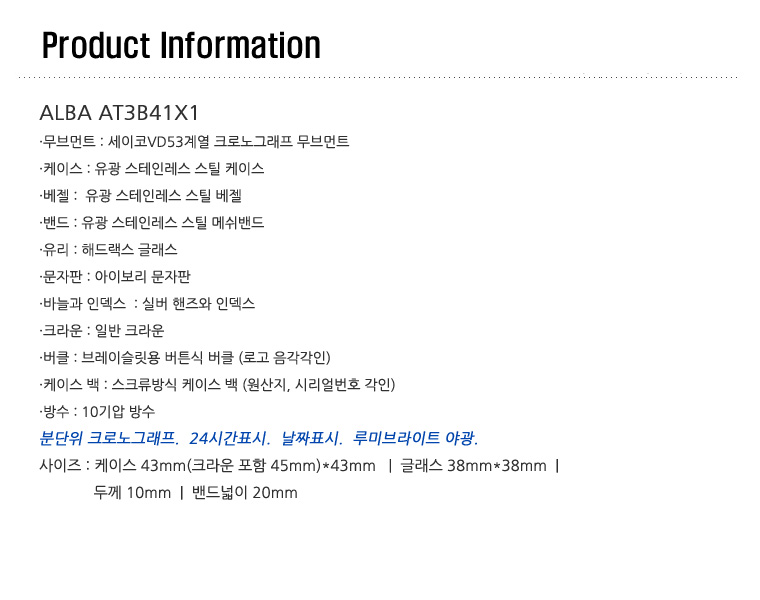
Task: Click the 밴드 mesh band specification line
Action: (x=152, y=223)
